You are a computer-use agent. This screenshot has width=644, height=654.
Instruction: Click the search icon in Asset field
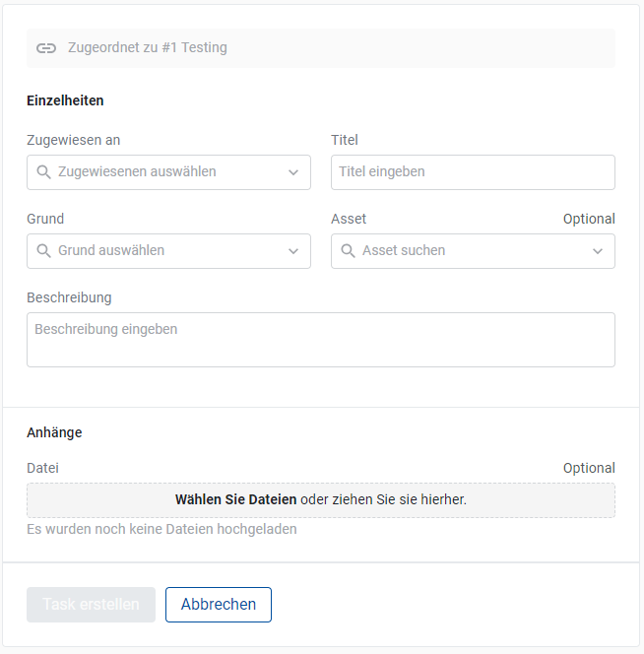348,250
